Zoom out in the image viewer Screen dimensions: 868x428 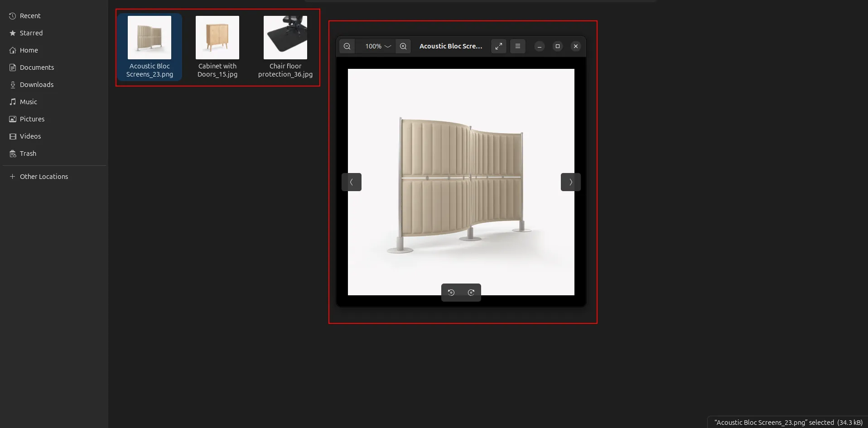[x=347, y=46]
